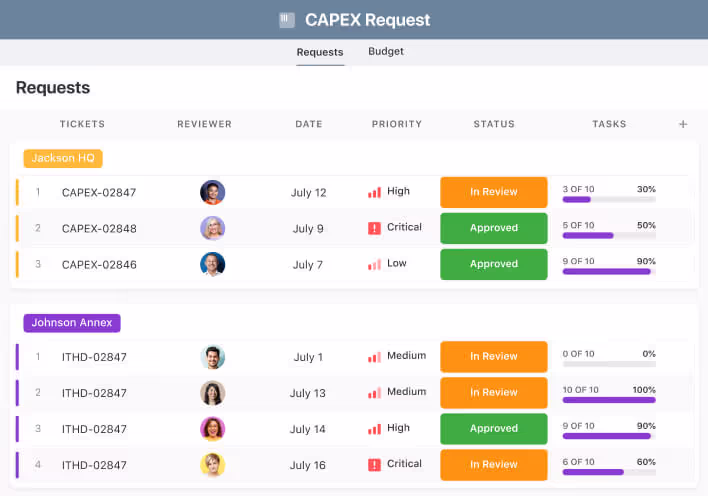Click the 90% progress bar for CAPEX-02846
The height and width of the screenshot is (496, 708).
(609, 271)
